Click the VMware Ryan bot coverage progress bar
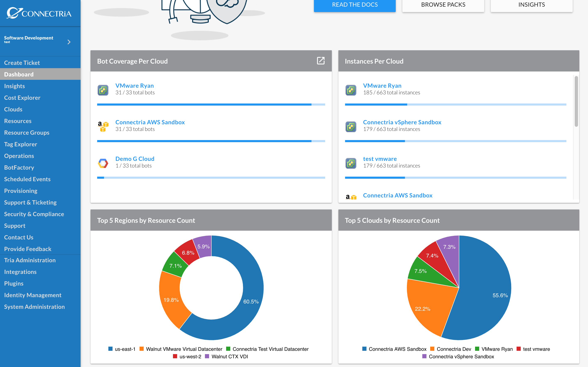Viewport: 588px width, 367px height. 211,105
